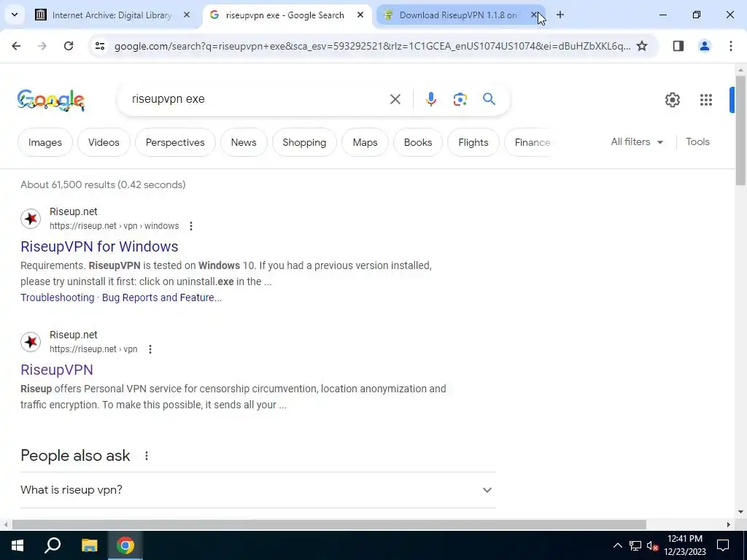
Task: Filter results by Flights
Action: click(x=473, y=142)
